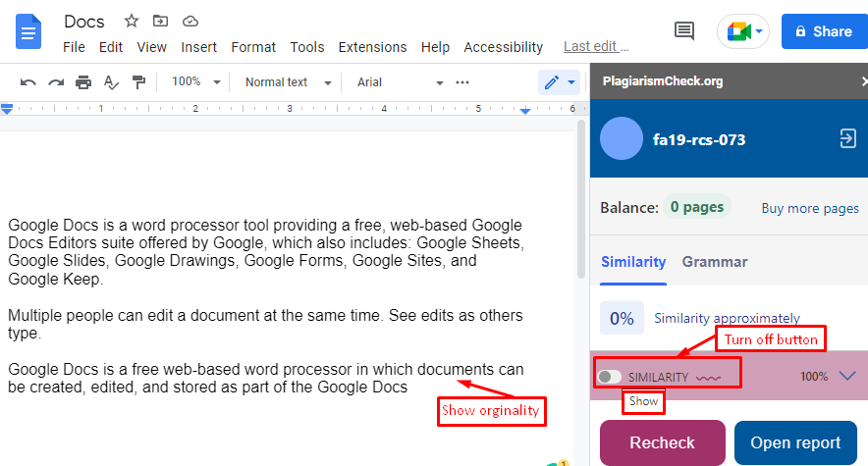Open the zoom 100% dropdown

(196, 81)
